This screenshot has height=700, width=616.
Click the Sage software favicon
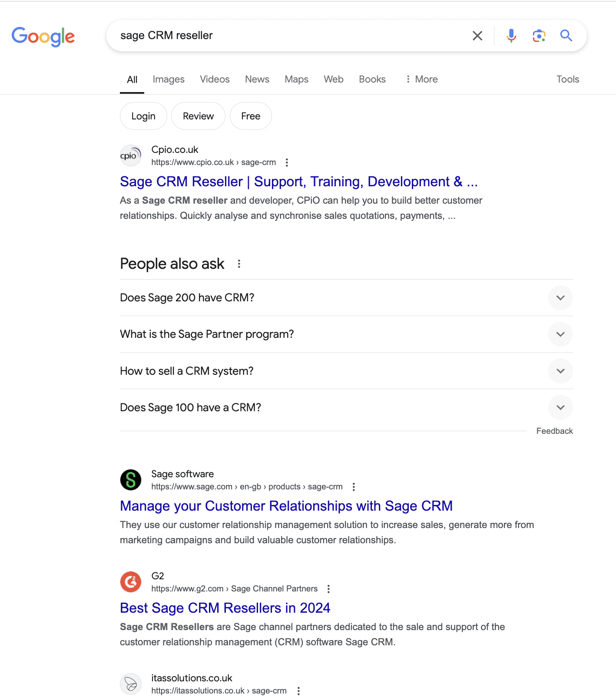click(x=130, y=480)
